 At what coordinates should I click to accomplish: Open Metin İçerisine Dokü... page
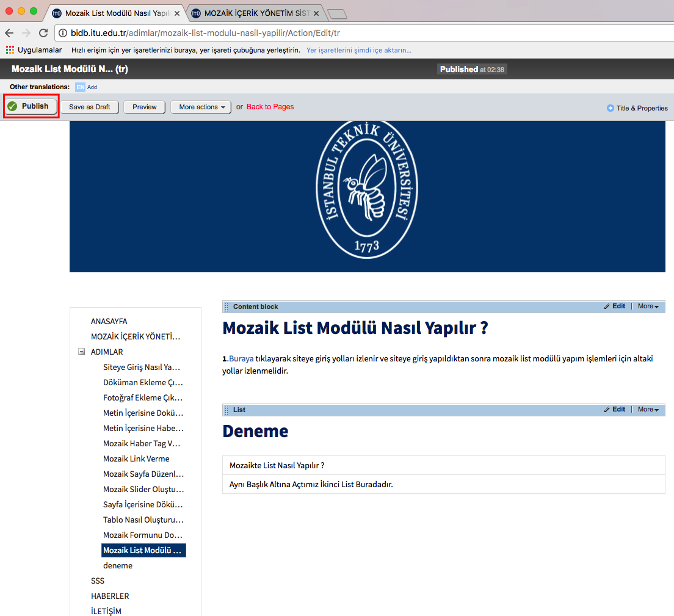click(x=143, y=413)
